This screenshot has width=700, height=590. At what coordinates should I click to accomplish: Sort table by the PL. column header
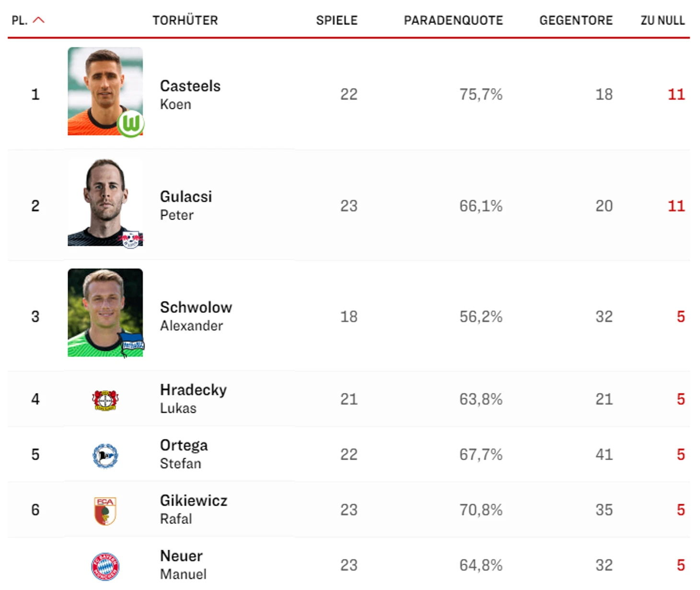pyautogui.click(x=20, y=21)
